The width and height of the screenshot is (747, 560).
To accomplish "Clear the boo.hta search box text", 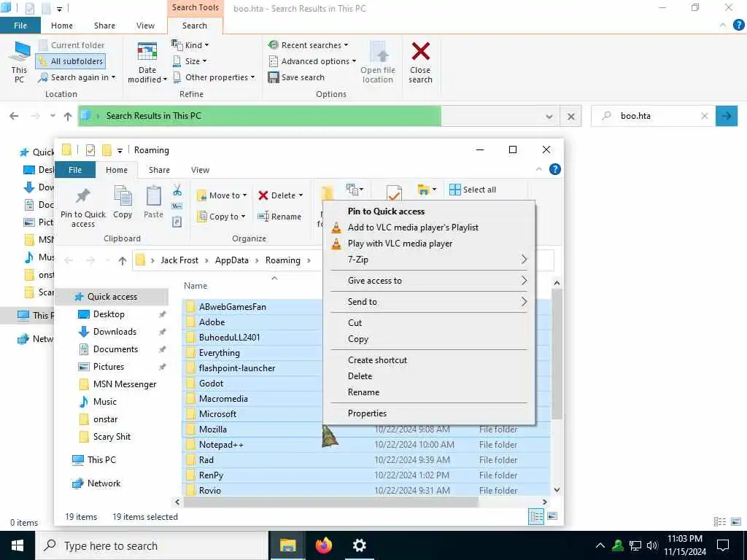I will click(705, 116).
